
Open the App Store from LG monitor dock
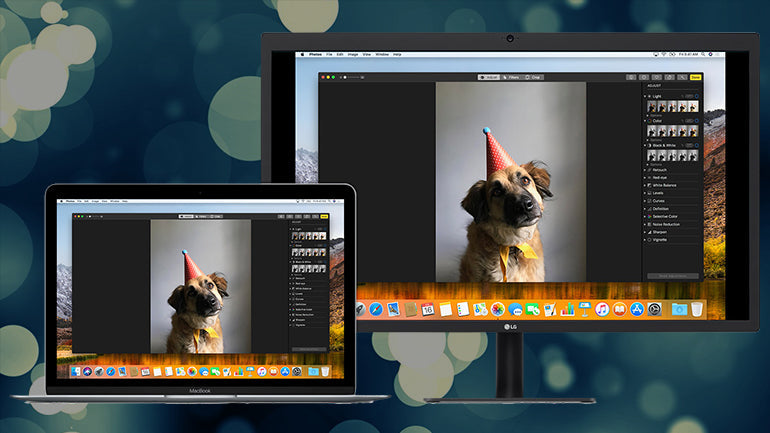(x=636, y=310)
